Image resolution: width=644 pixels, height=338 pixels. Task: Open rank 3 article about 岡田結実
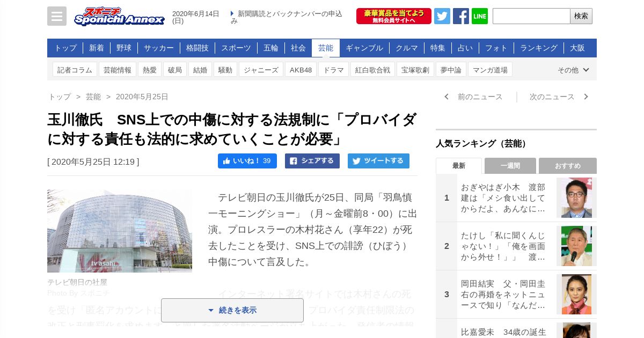click(x=503, y=295)
